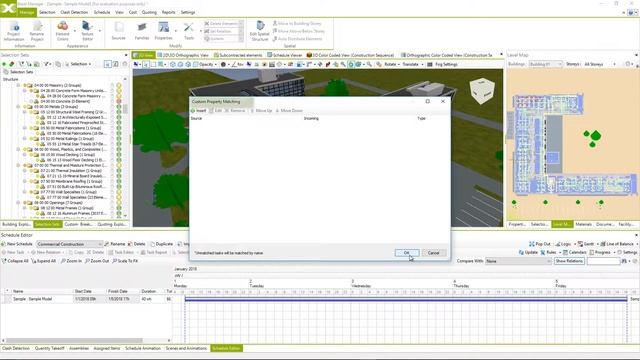The image size is (640, 360).
Task: Toggle visibility circle for 06 00 00 Wood, Plastics
Action: click(119, 149)
